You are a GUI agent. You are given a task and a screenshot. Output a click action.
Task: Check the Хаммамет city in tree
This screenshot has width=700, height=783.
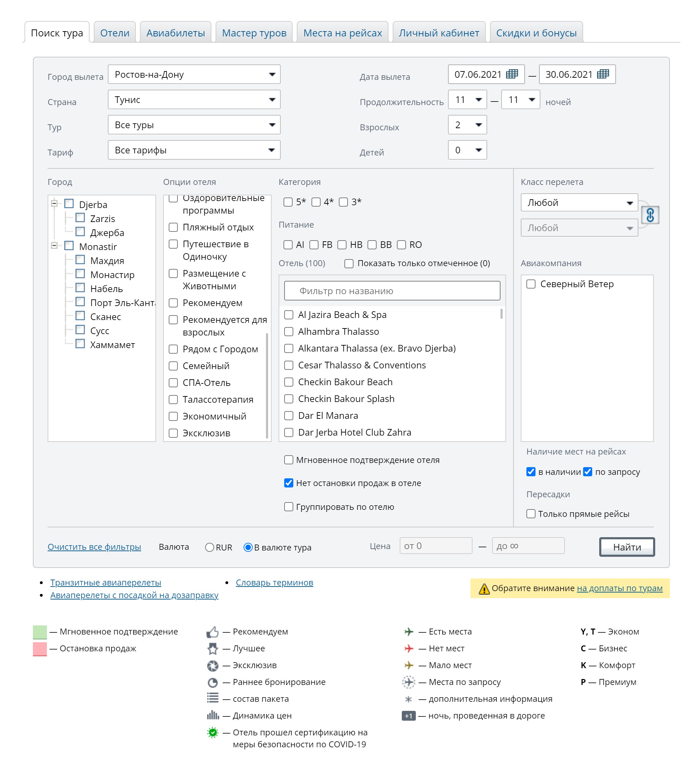(x=80, y=344)
